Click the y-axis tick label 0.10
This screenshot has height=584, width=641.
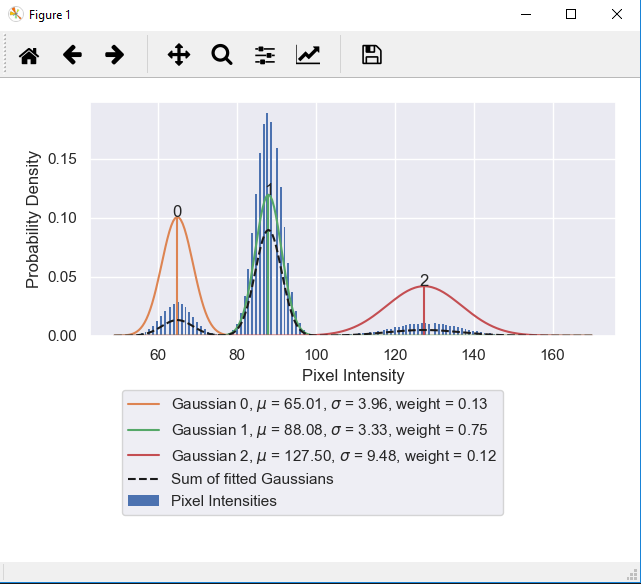coord(62,218)
